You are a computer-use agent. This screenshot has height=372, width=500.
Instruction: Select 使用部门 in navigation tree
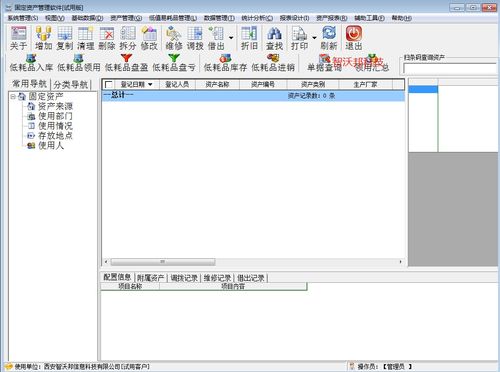tap(55, 116)
